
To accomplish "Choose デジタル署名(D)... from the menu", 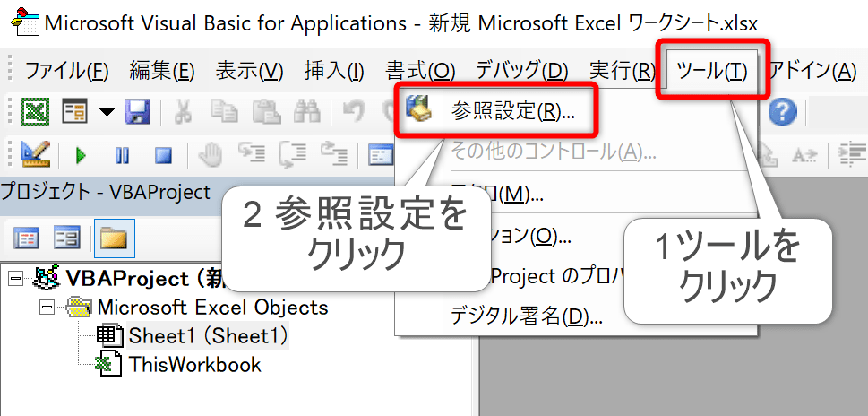I will [x=524, y=316].
